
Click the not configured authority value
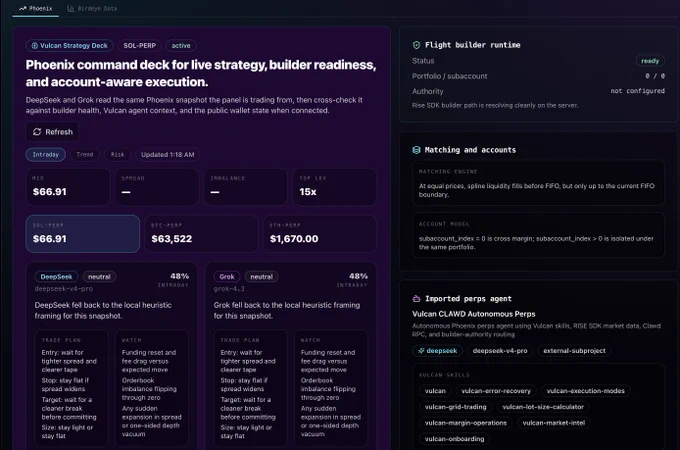tap(638, 91)
